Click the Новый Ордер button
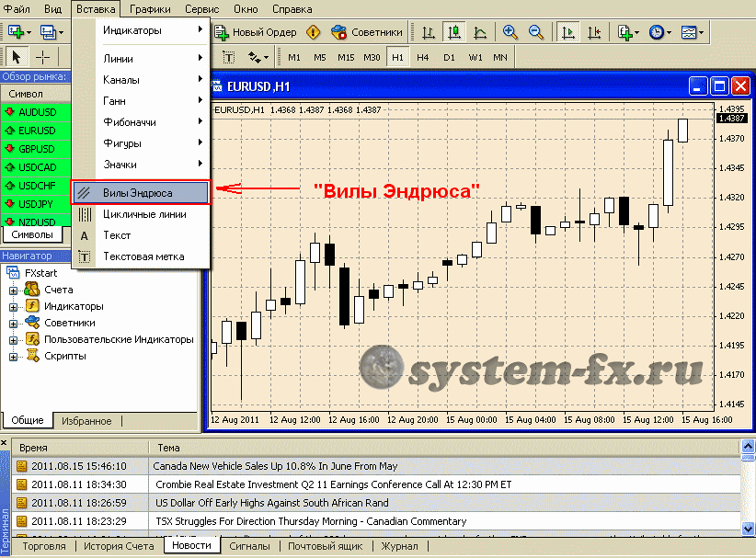Viewport: 756px width, 558px height. [x=256, y=32]
